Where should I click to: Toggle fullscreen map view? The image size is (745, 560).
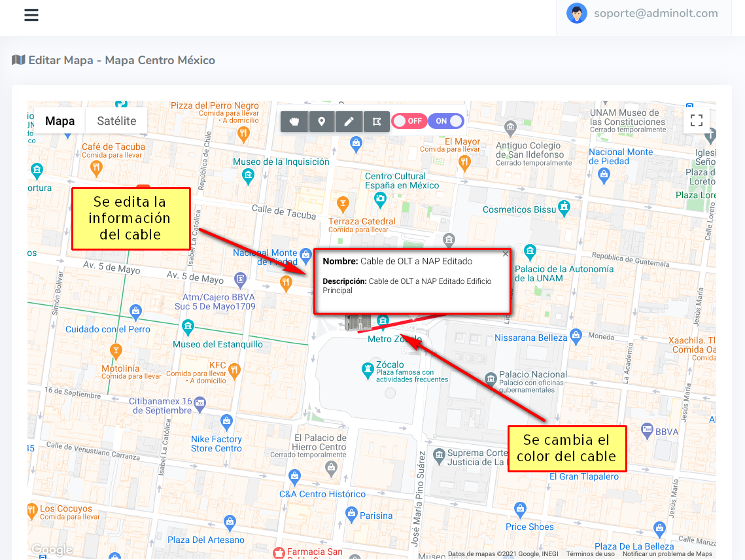point(697,120)
